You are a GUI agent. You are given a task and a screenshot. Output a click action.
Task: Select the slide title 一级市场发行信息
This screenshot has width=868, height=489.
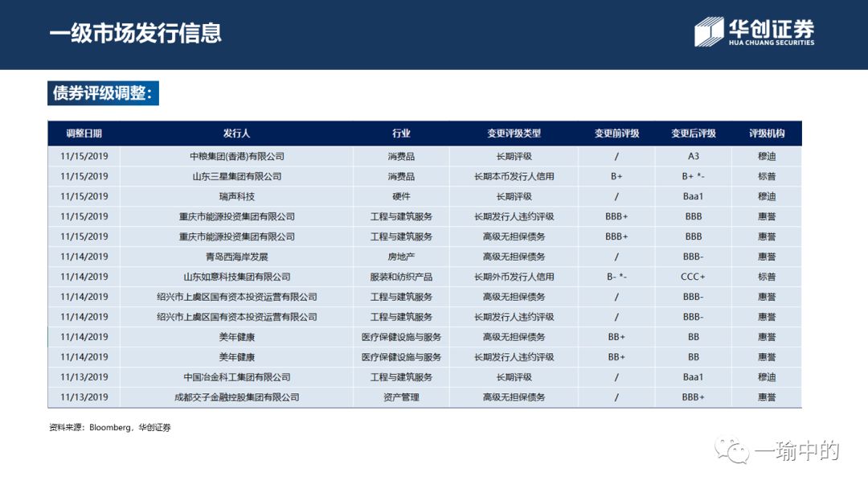(x=135, y=33)
